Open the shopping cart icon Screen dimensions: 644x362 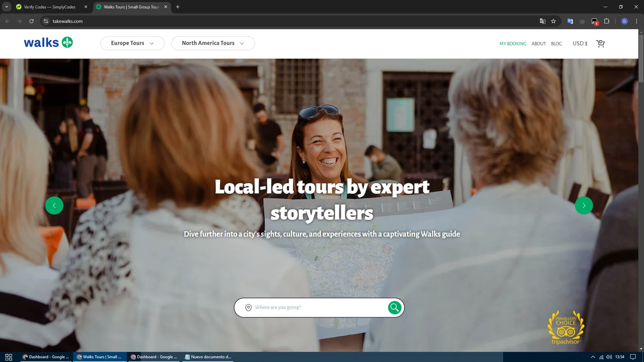point(600,43)
